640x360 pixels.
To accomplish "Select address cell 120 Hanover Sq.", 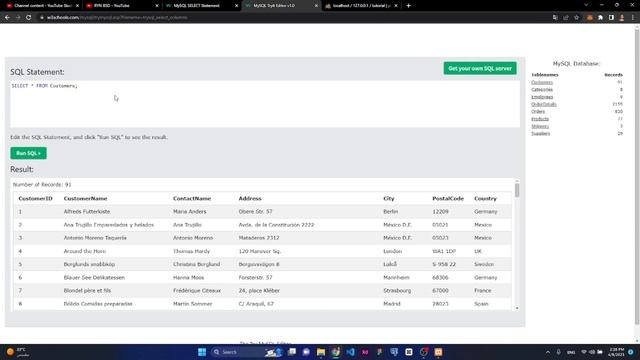I will coord(260,251).
